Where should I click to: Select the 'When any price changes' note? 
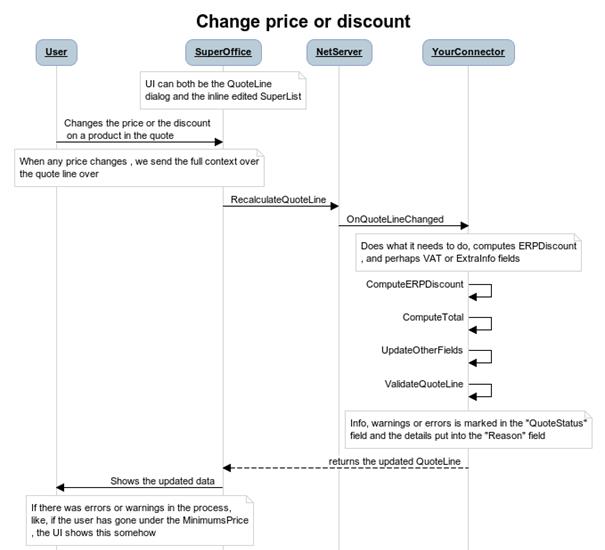(139, 168)
